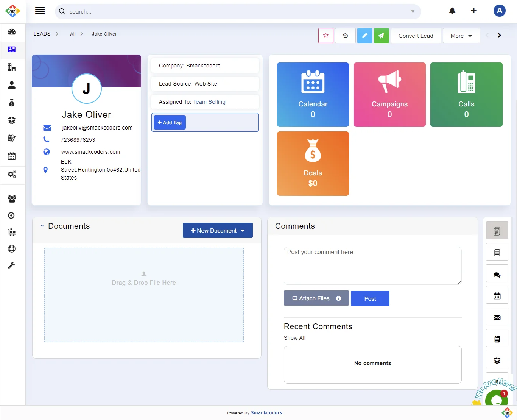Expand the search bar dropdown arrow
Image resolution: width=517 pixels, height=420 pixels.
coord(413,12)
